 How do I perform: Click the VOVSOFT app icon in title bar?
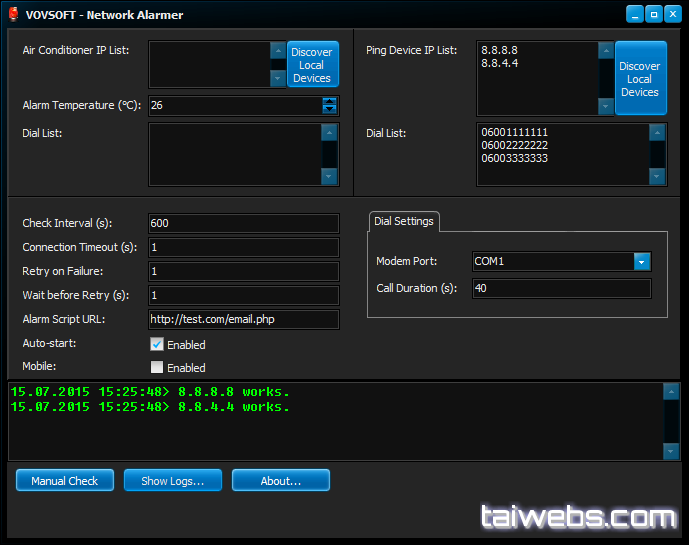click(x=14, y=15)
